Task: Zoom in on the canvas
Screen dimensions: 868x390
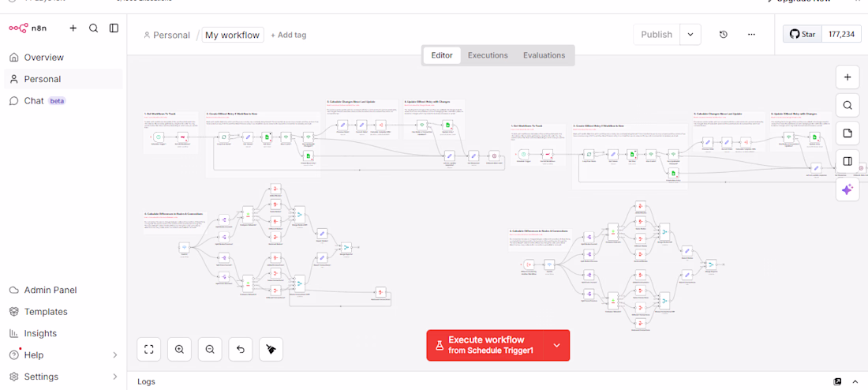Action: pyautogui.click(x=179, y=349)
